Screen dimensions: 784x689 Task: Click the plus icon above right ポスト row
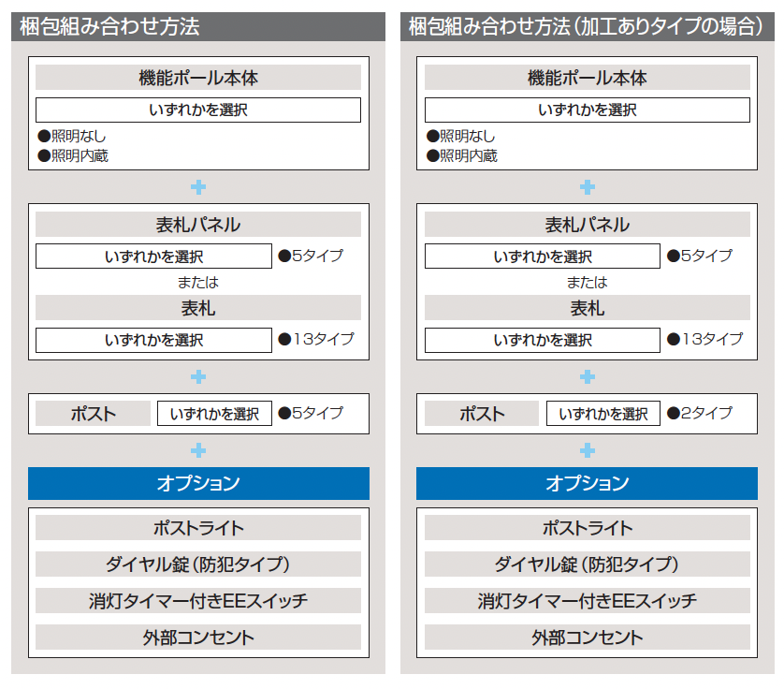tap(587, 376)
